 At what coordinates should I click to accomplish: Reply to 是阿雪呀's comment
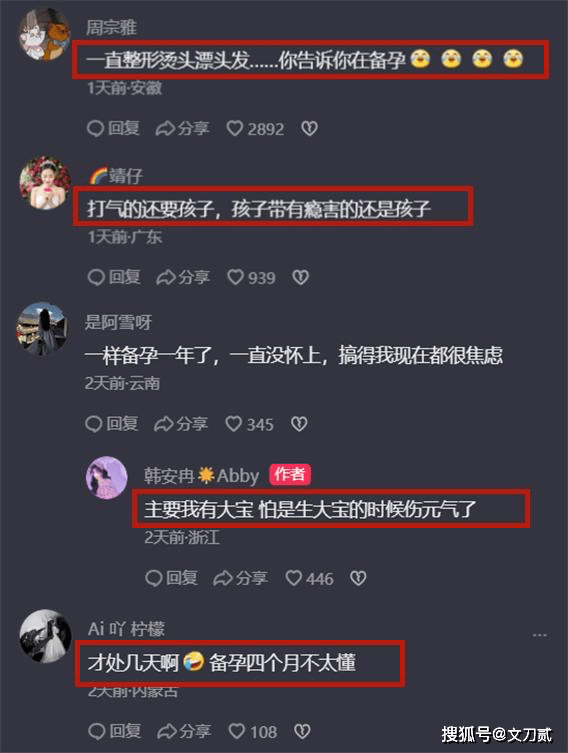pyautogui.click(x=112, y=424)
